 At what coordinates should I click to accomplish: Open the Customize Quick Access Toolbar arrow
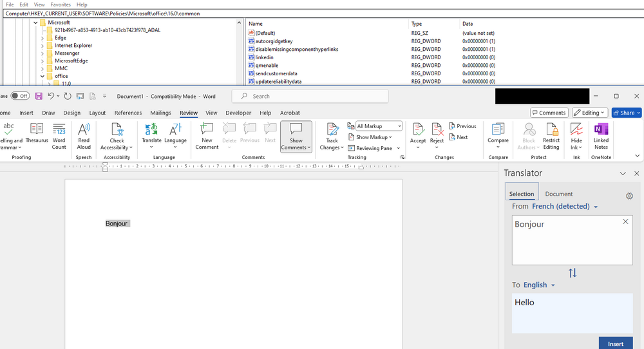104,96
